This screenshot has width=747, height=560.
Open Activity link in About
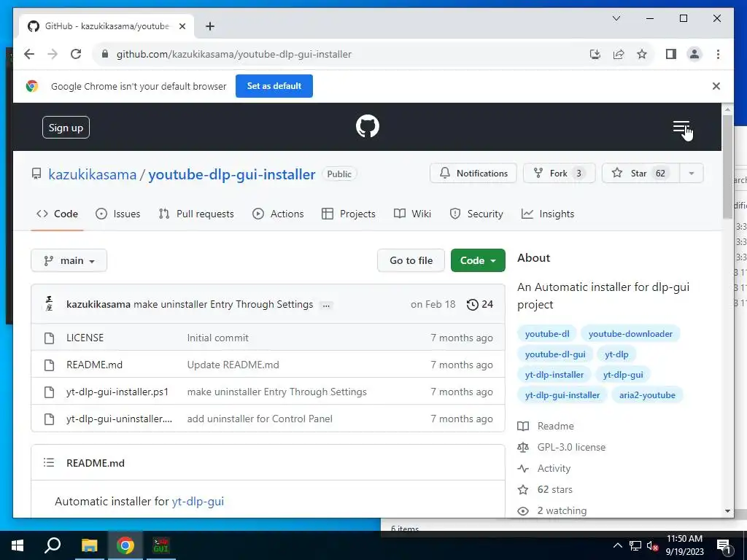pos(544,469)
